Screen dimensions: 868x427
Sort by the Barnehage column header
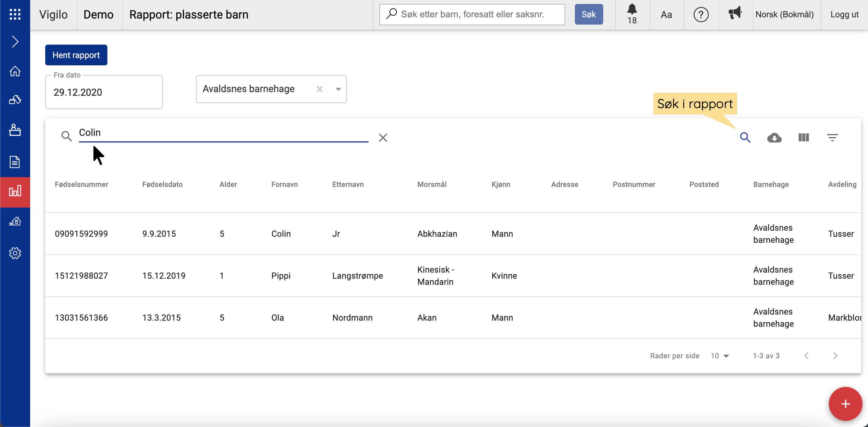771,184
